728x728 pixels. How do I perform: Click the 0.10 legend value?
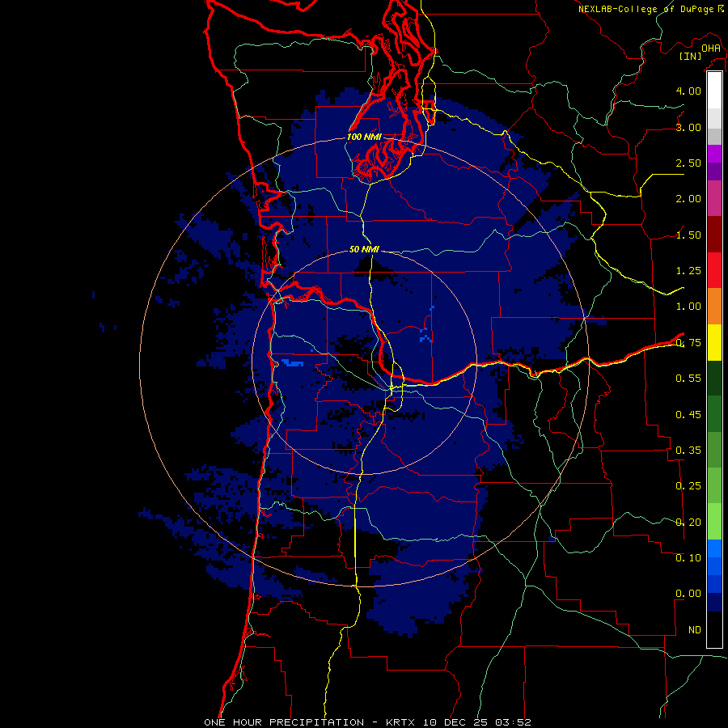click(688, 558)
